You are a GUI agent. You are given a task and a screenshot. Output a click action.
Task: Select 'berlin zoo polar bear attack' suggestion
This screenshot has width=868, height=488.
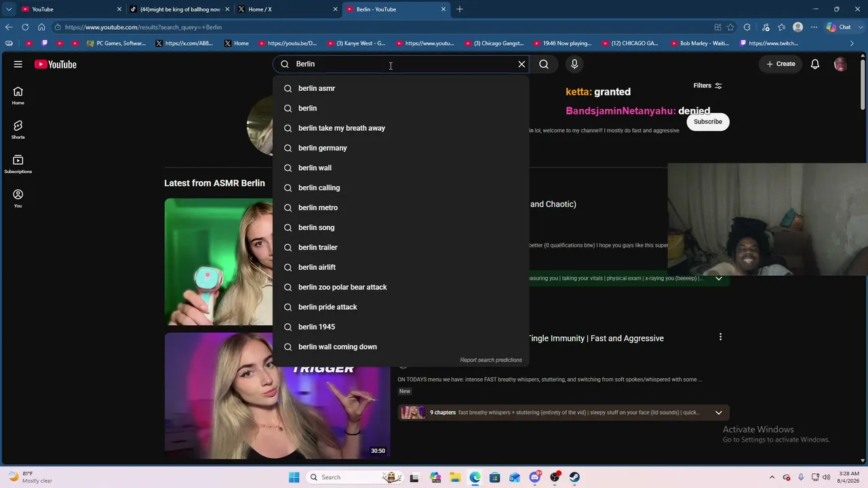(401, 287)
